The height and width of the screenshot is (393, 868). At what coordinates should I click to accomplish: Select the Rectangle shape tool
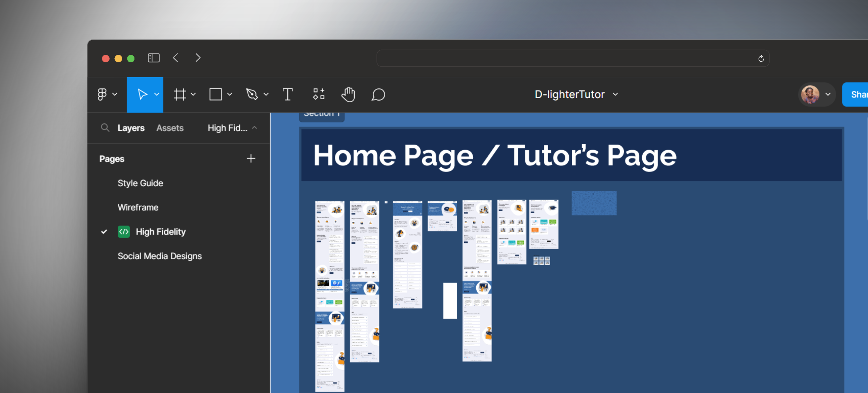(x=215, y=95)
